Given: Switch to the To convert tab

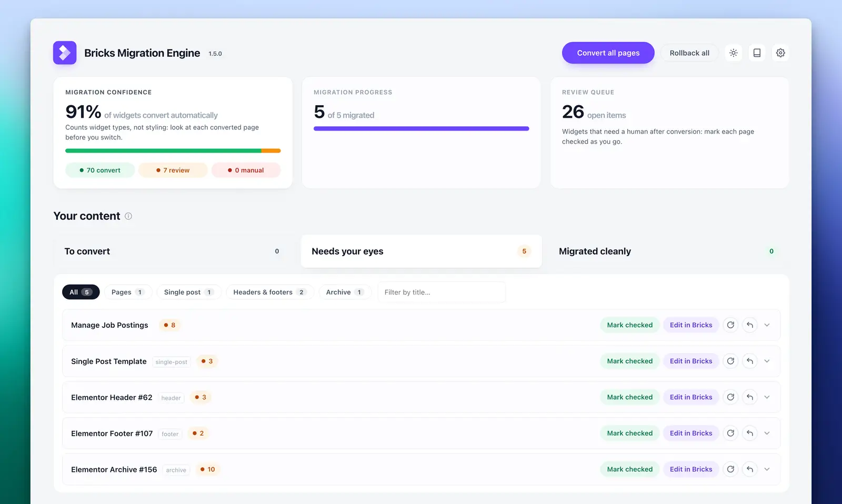Looking at the screenshot, I should click(x=174, y=251).
